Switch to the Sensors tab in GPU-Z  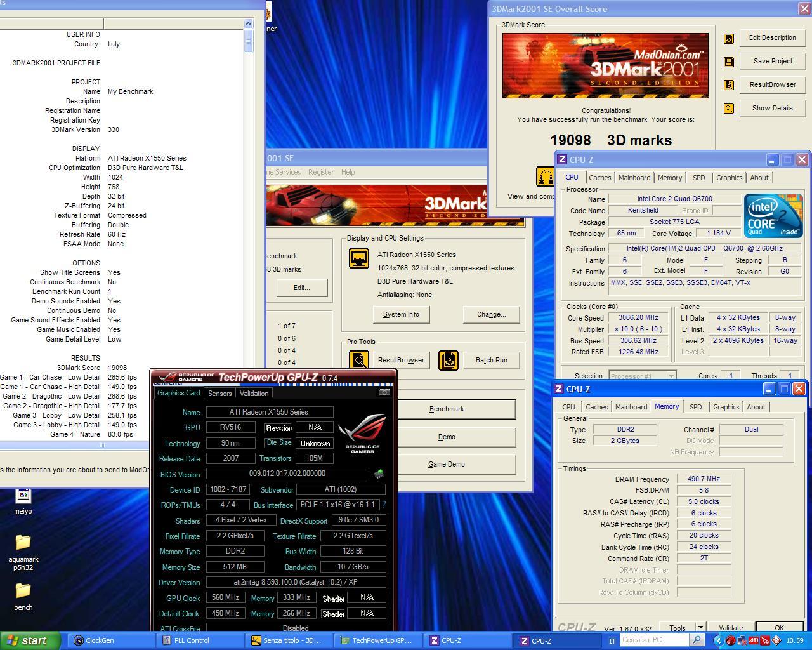219,394
